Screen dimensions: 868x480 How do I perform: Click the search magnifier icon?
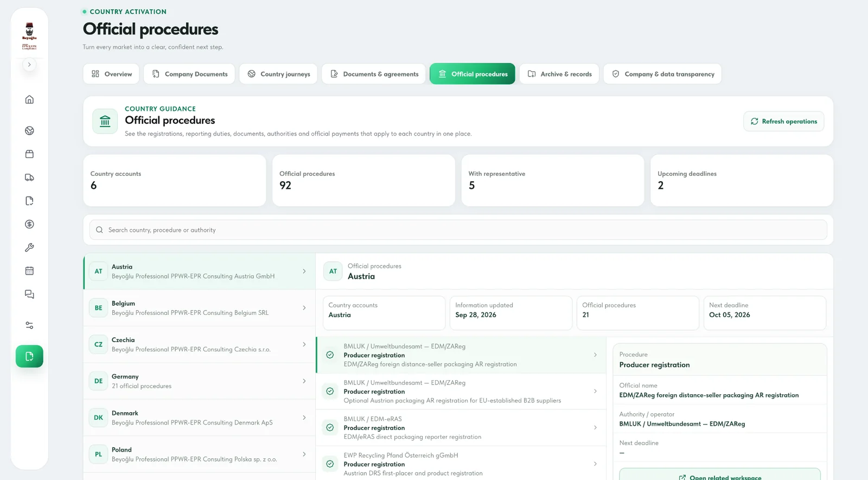(x=99, y=230)
